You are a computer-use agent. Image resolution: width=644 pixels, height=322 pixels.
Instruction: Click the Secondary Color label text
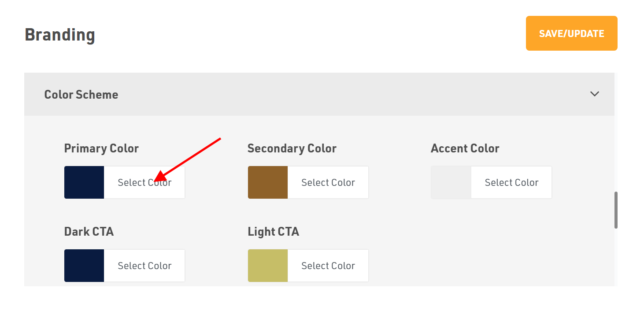click(x=292, y=148)
